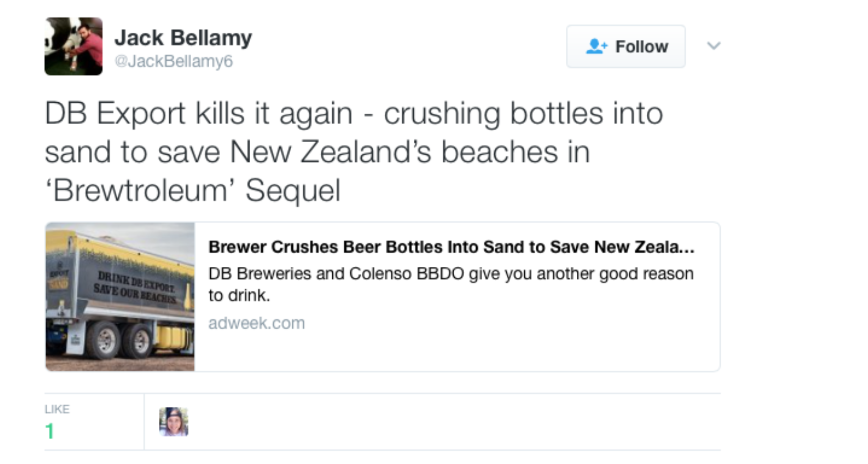Click the person-plus icon in Follow button
This screenshot has width=868, height=464.
coord(596,46)
